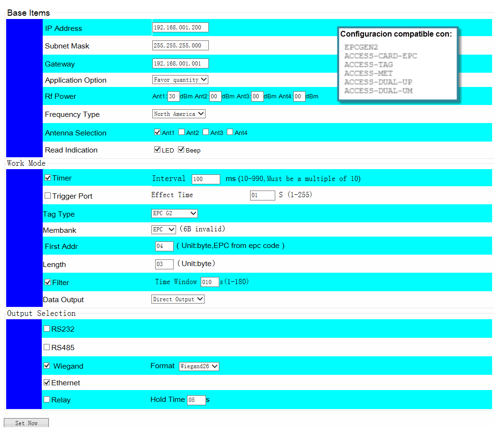Uncheck the Ethernet output option
This screenshot has height=429, width=504.
pyautogui.click(x=47, y=382)
